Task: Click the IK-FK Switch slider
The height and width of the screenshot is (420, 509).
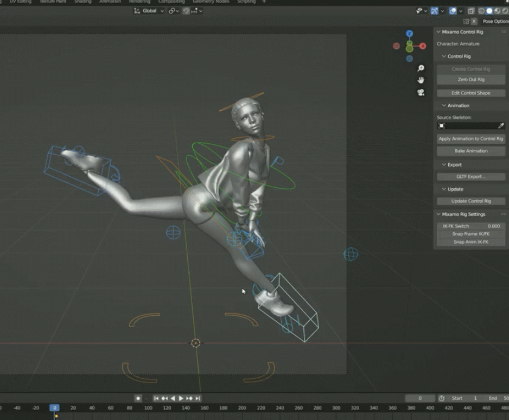Action: point(470,226)
